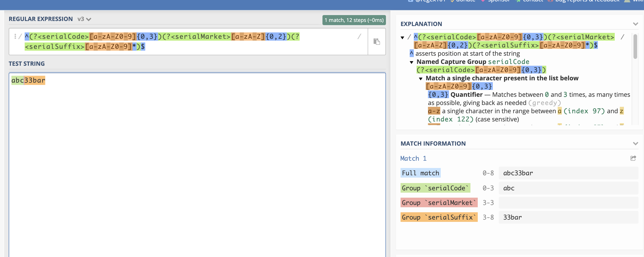Copy the regex to clipboard
This screenshot has height=257, width=644.
(x=377, y=42)
